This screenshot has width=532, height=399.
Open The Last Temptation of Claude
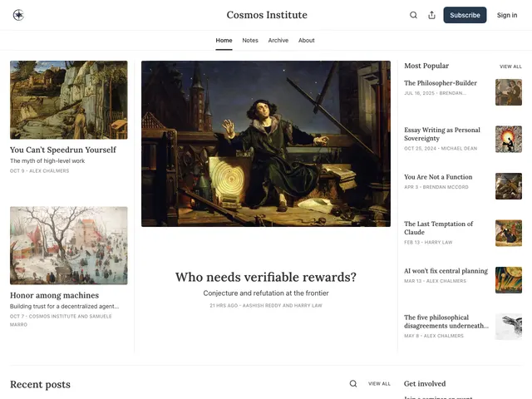tap(438, 228)
